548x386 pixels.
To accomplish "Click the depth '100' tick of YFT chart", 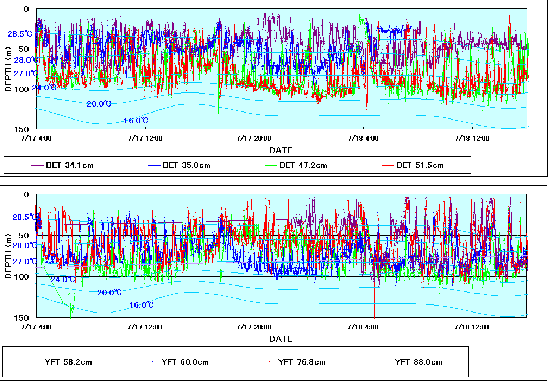I will pyautogui.click(x=22, y=277).
